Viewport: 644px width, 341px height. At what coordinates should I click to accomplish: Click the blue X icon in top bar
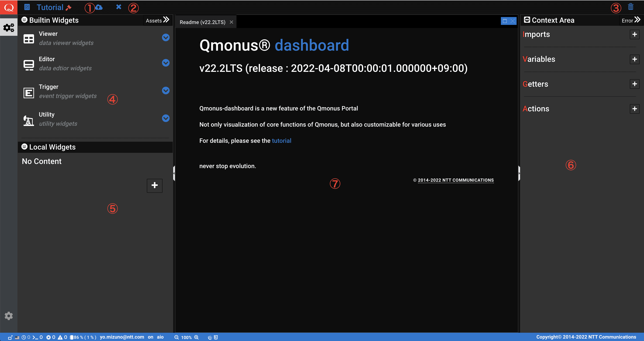(x=119, y=7)
